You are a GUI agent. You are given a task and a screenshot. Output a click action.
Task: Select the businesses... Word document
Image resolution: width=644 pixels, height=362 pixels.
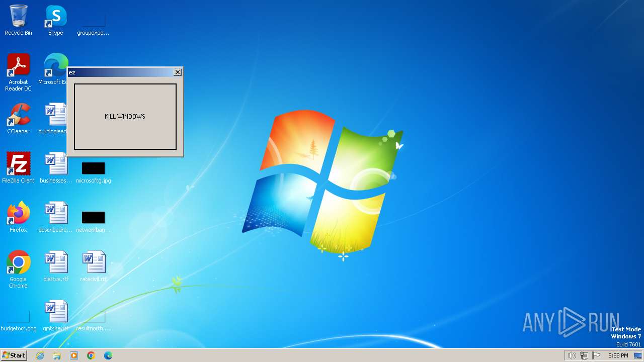56,168
